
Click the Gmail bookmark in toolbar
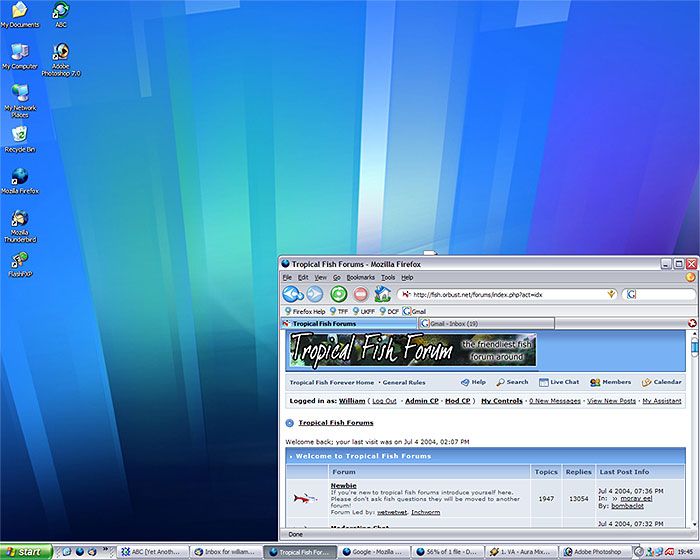(x=414, y=311)
